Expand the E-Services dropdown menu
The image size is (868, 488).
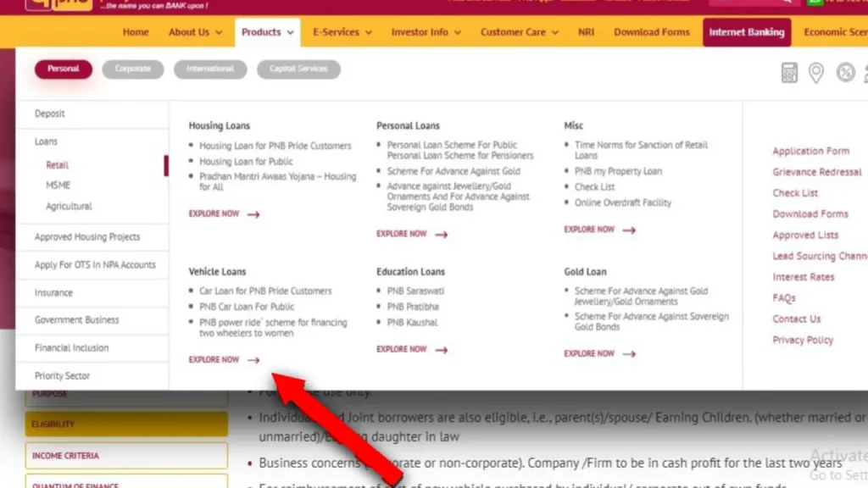click(x=342, y=32)
